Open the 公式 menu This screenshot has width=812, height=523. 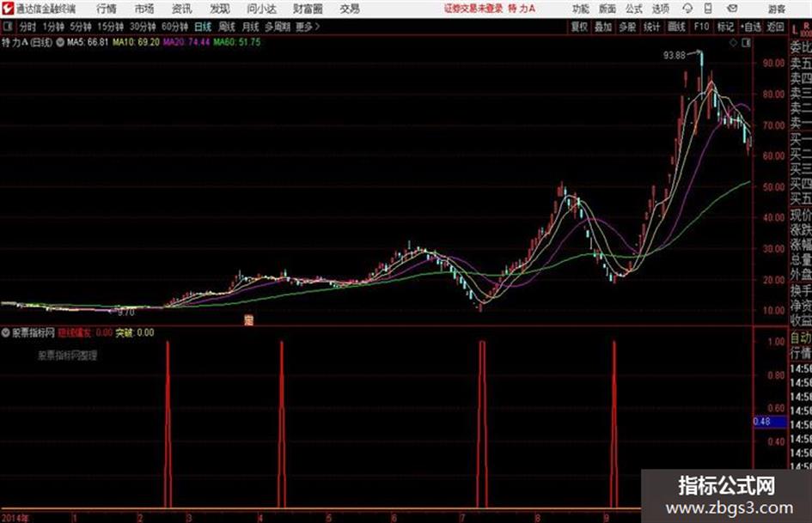point(634,9)
